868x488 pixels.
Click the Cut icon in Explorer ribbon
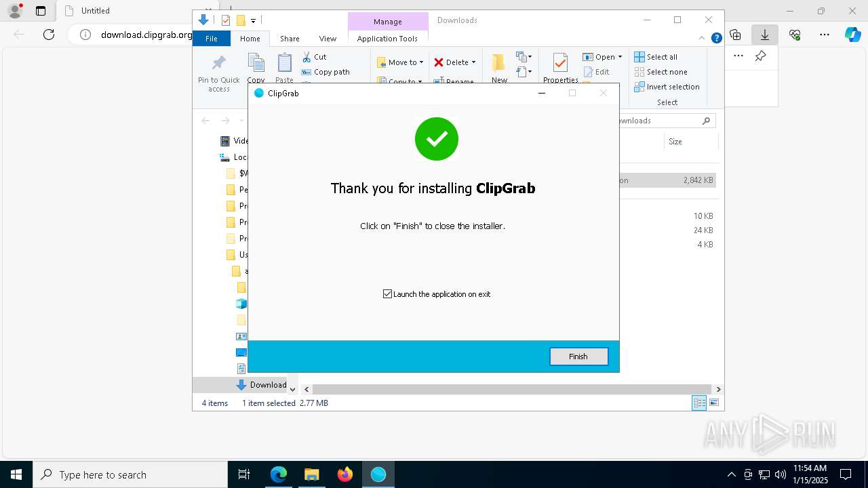coord(307,57)
